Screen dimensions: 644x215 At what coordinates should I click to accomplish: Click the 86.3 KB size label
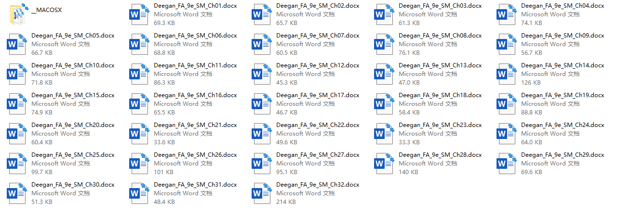coord(164,83)
